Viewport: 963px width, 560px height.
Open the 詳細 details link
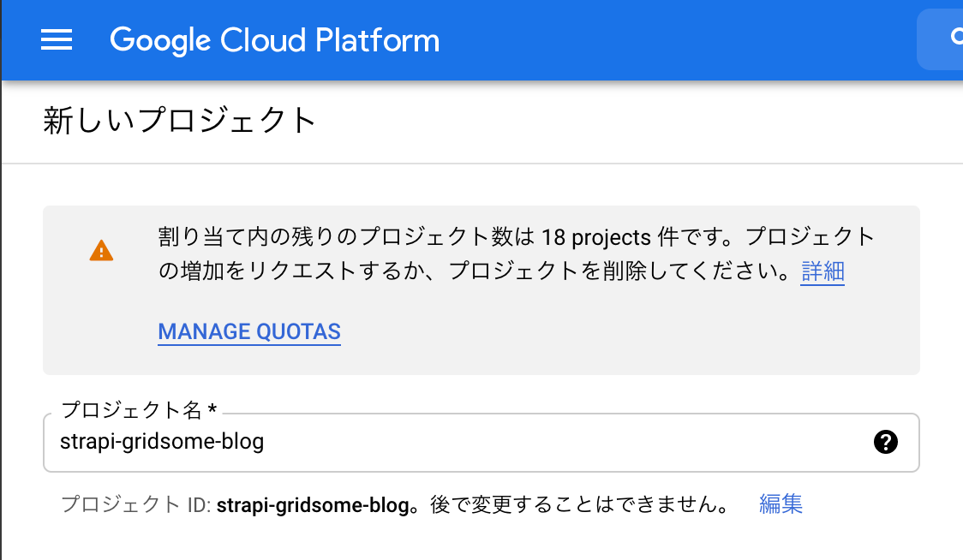(x=823, y=271)
